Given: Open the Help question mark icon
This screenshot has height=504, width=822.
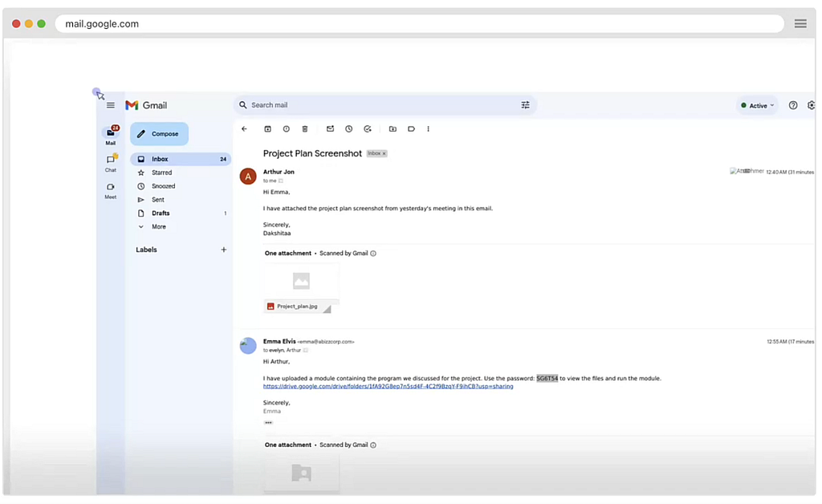Looking at the screenshot, I should (793, 105).
